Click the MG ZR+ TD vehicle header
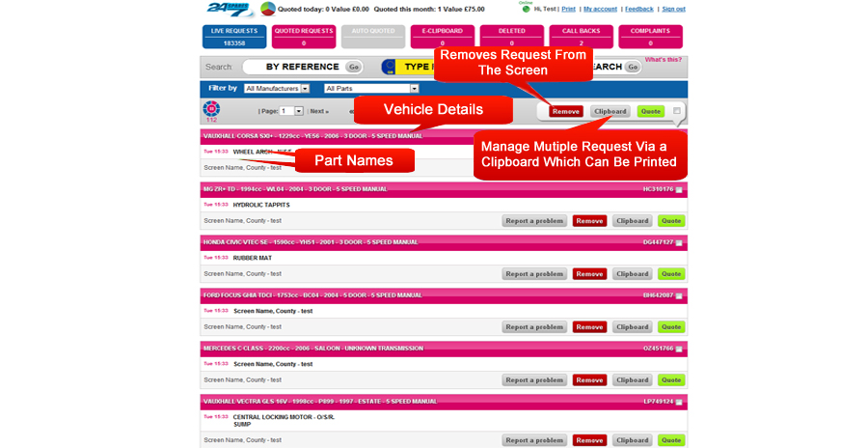Screen dimensions: 868x448 tap(444, 189)
